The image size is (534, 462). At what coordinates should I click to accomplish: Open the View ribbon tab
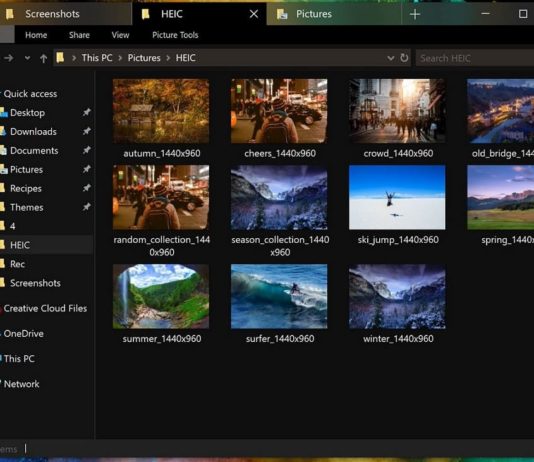[120, 35]
